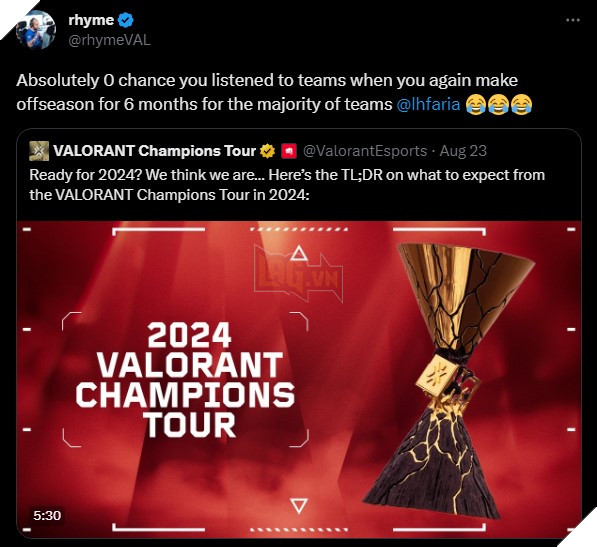This screenshot has height=547, width=597.
Task: Click the gold verified badge on VALORANT Champions Tour
Action: [x=267, y=151]
